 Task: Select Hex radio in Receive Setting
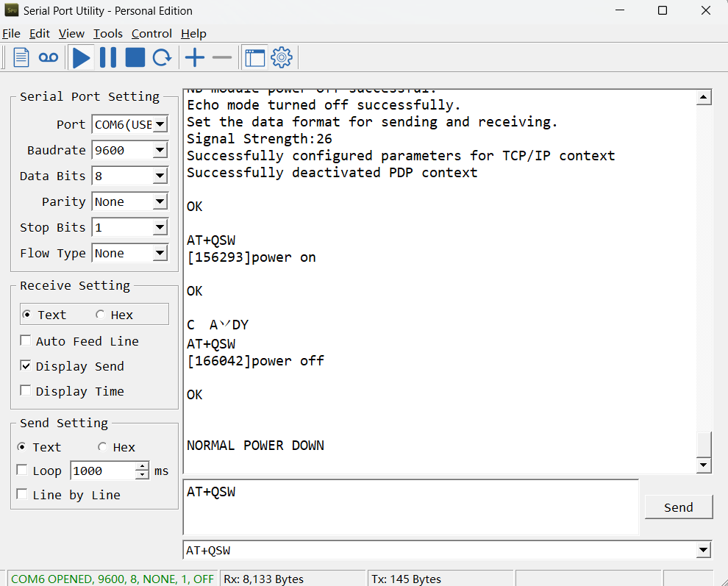point(100,315)
